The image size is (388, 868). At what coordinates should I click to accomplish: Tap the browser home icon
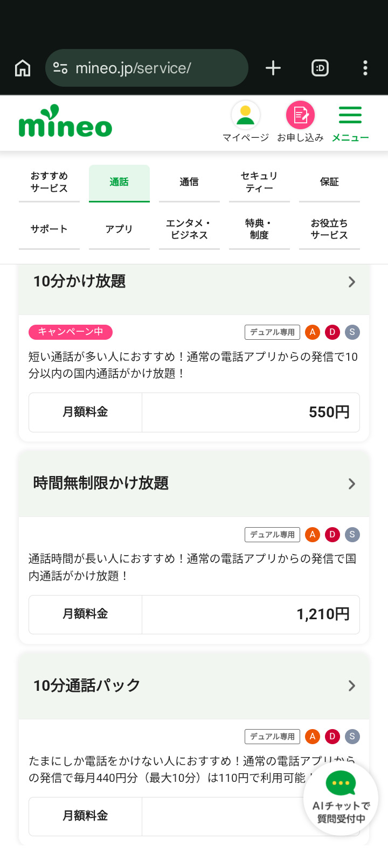pos(23,68)
